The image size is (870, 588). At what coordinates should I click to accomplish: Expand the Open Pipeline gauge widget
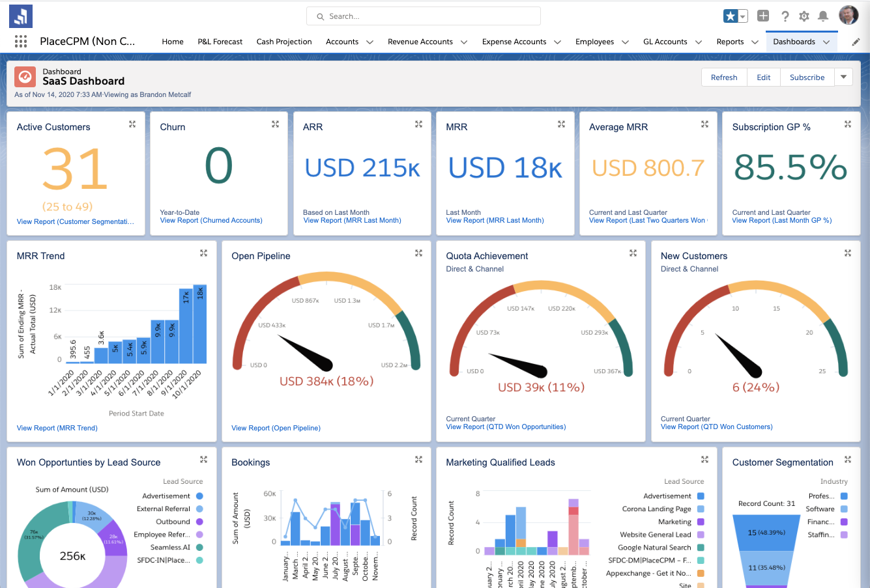418,253
